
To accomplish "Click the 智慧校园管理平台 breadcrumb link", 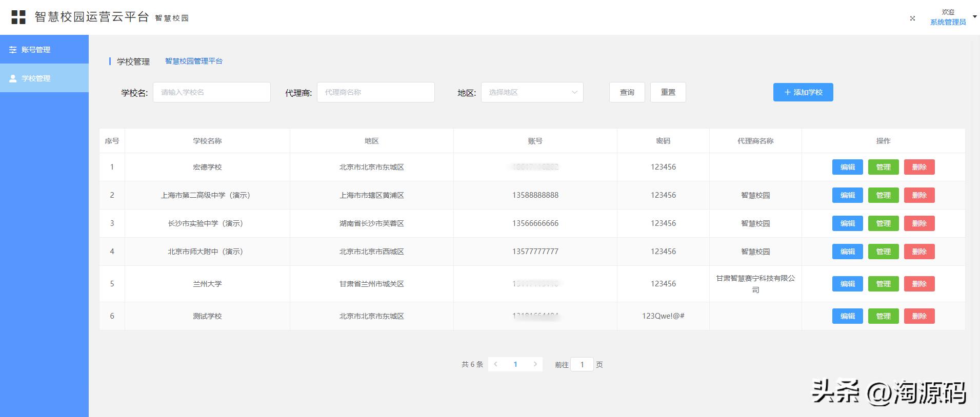I will tap(193, 61).
